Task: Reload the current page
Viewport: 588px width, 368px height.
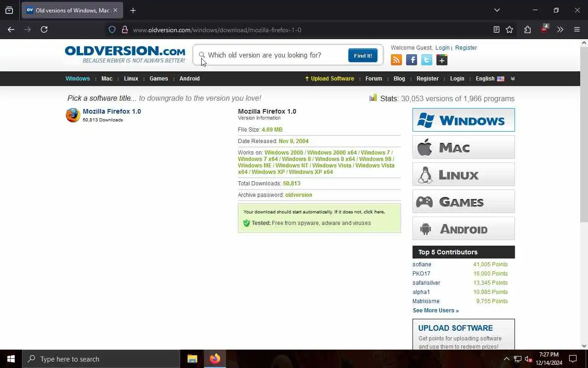Action: [x=44, y=29]
